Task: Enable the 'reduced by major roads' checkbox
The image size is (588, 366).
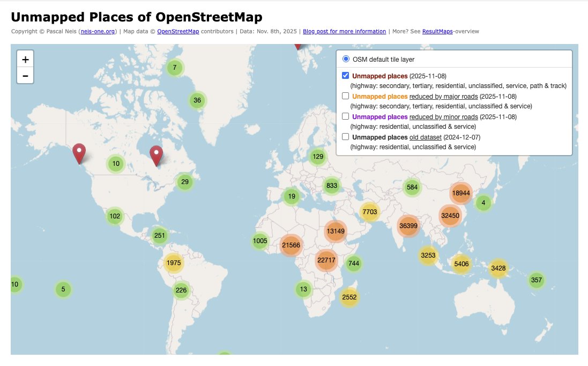Action: click(345, 96)
